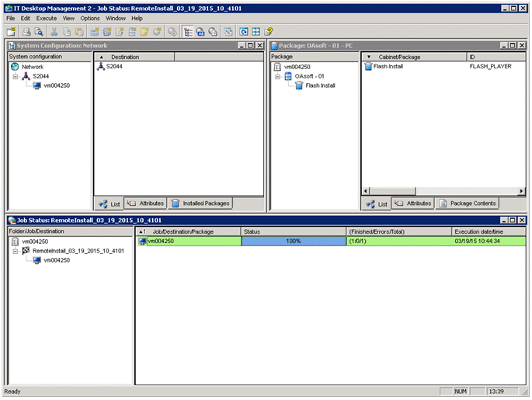The height and width of the screenshot is (400, 532).
Task: Collapse the S2044 node in system tree
Action: pos(15,76)
